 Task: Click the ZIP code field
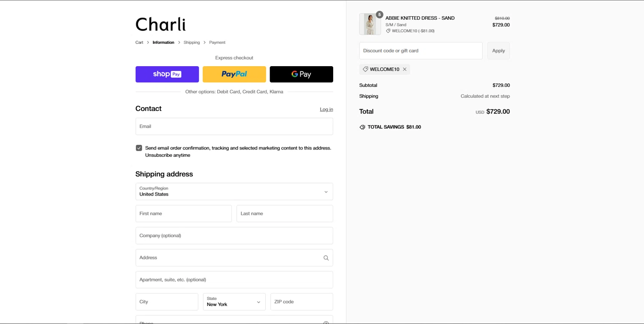click(x=302, y=302)
